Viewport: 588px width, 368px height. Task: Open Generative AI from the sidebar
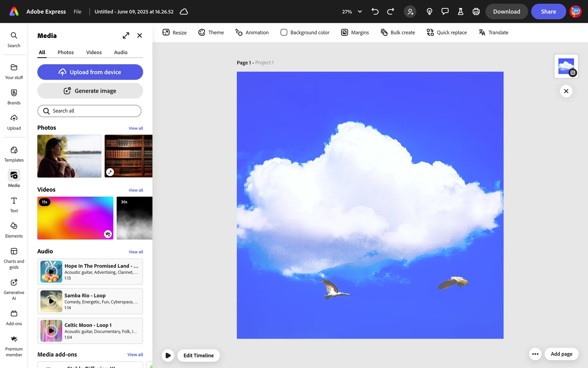coord(14,289)
